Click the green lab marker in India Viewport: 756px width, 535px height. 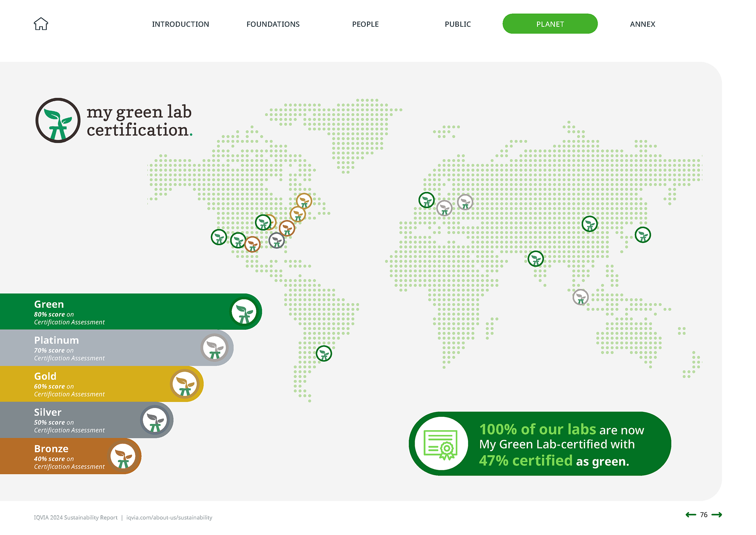(536, 259)
